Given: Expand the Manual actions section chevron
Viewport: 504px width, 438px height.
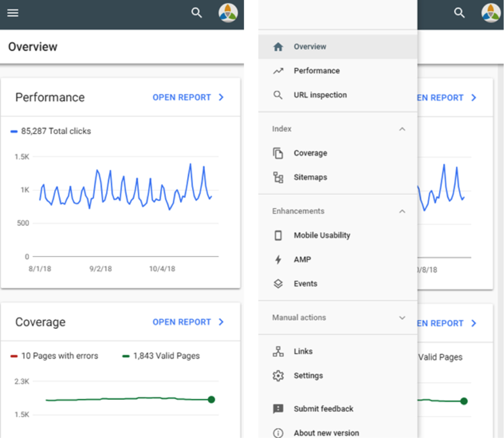Looking at the screenshot, I should tap(402, 318).
